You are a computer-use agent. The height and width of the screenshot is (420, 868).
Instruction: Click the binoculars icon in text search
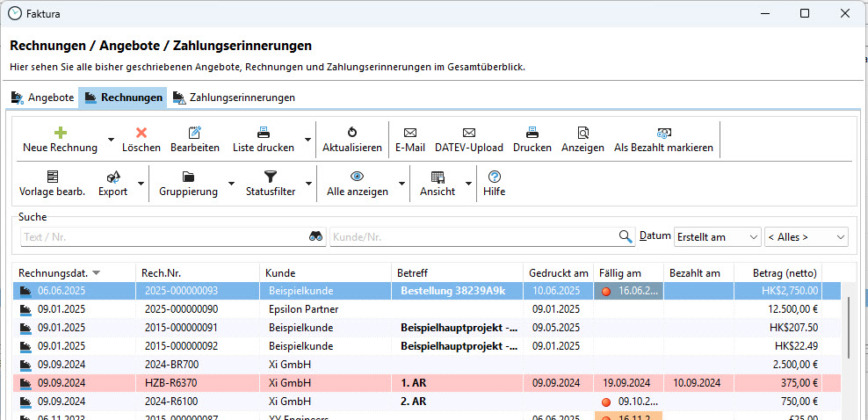pyautogui.click(x=315, y=236)
